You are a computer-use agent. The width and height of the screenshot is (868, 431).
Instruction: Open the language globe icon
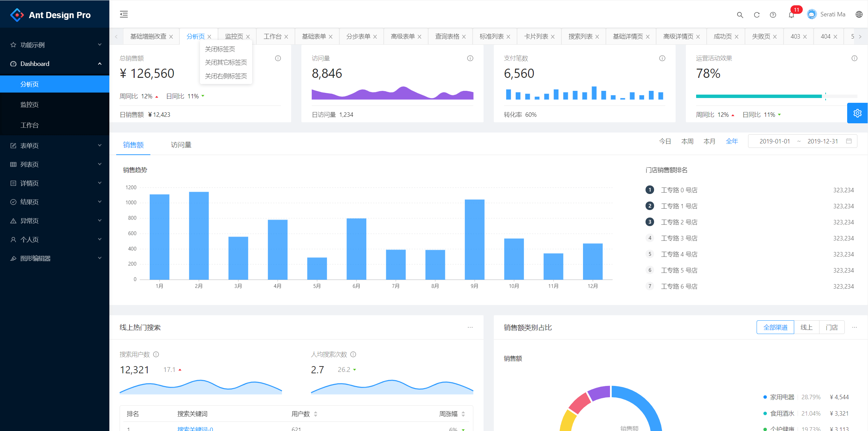[859, 14]
